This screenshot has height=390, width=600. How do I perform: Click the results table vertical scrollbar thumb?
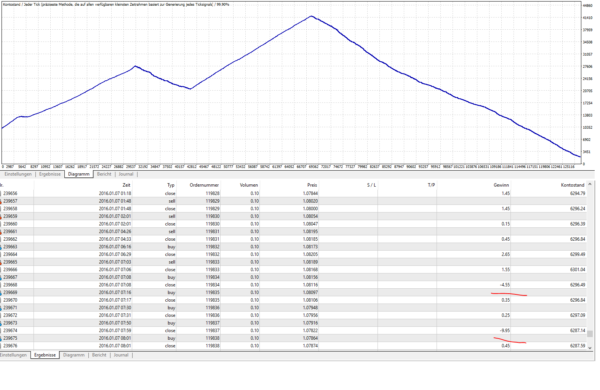[x=590, y=334]
